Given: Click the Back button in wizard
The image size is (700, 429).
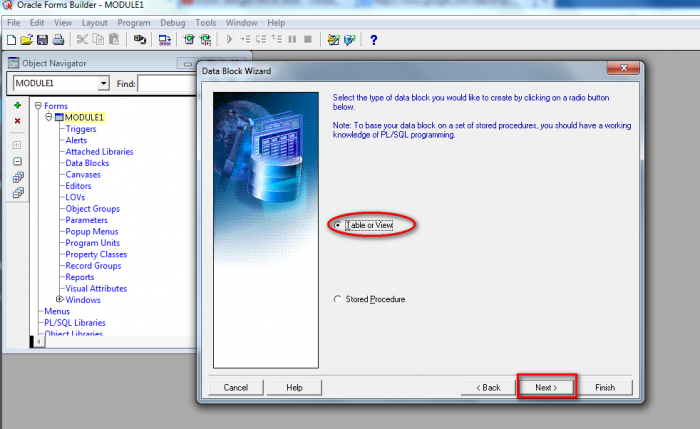Looking at the screenshot, I should [488, 387].
